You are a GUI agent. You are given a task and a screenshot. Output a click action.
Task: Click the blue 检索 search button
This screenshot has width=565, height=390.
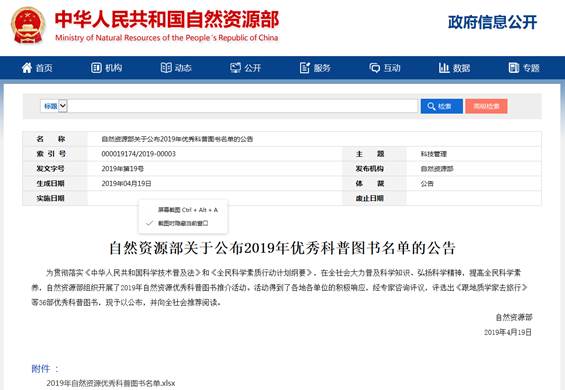[441, 106]
